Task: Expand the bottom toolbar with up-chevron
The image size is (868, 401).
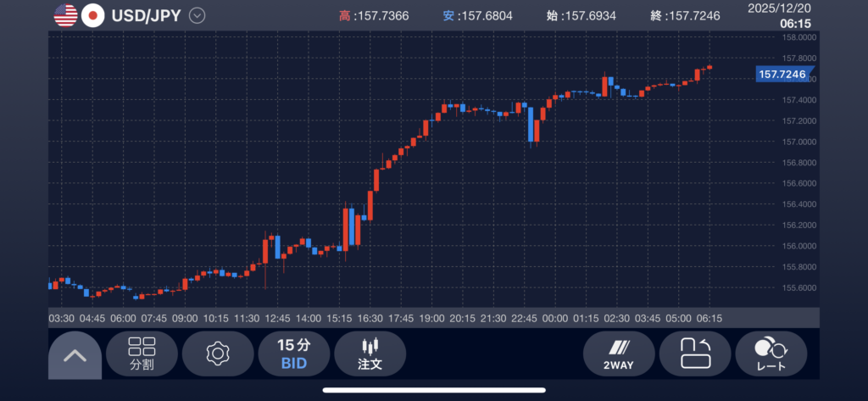Action: (75, 354)
